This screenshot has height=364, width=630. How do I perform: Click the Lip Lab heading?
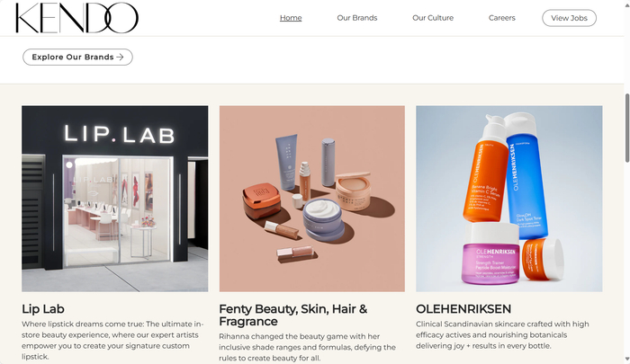click(x=43, y=309)
